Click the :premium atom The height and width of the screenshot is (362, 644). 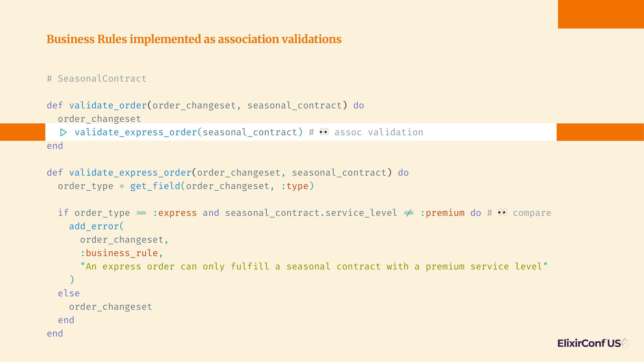(442, 213)
